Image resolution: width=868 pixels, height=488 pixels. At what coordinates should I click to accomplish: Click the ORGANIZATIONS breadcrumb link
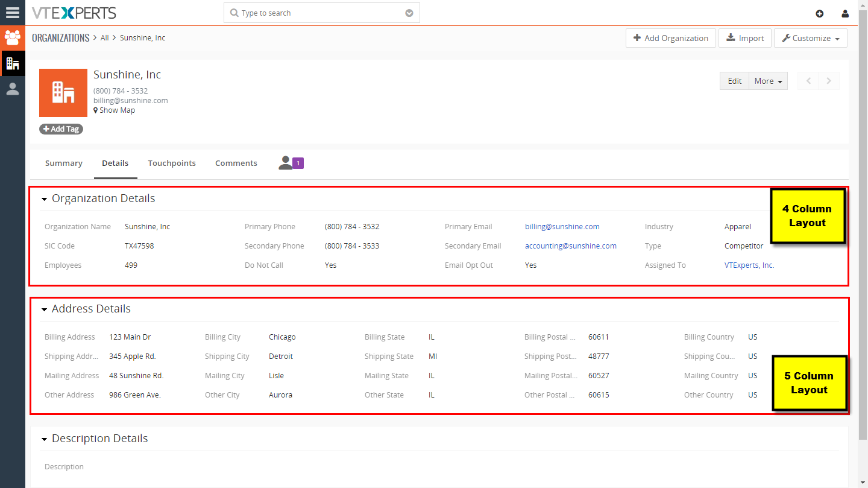[61, 38]
